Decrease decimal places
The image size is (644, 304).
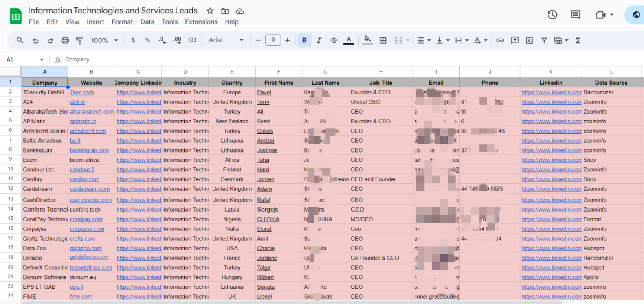[162, 40]
